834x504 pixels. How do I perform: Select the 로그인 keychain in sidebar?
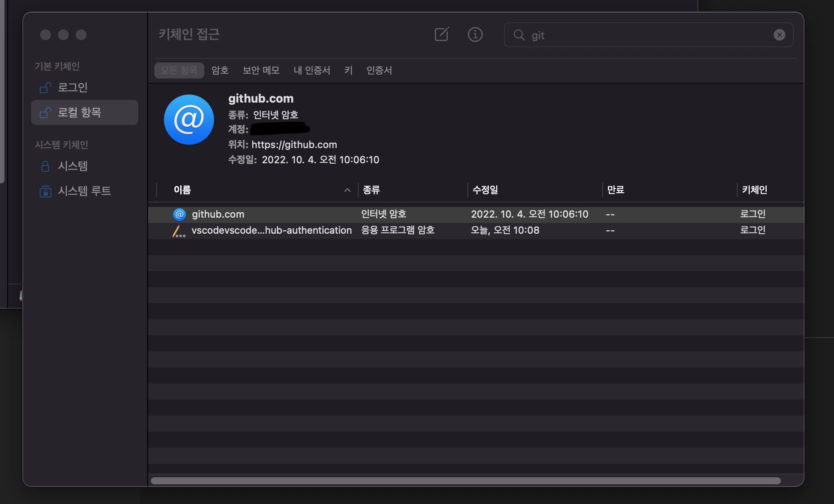(85, 87)
